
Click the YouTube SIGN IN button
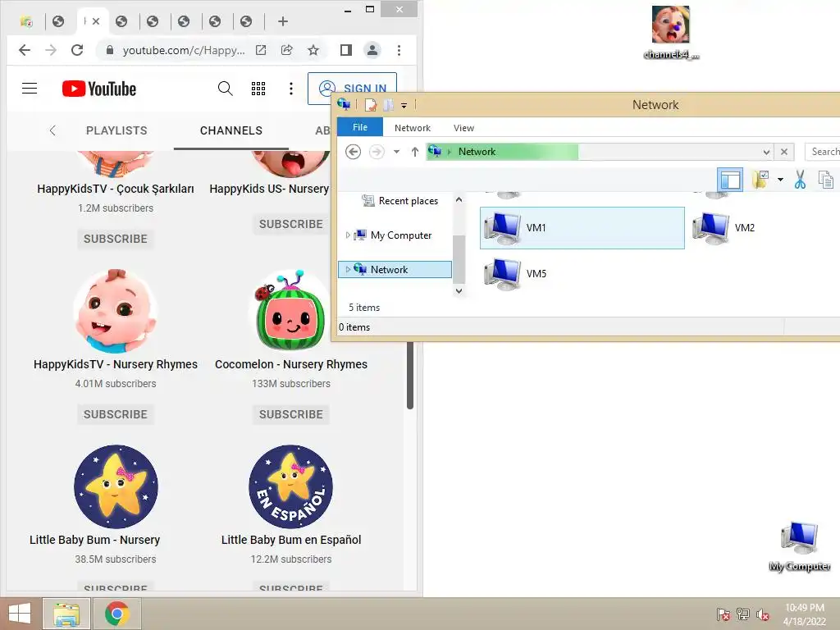352,89
